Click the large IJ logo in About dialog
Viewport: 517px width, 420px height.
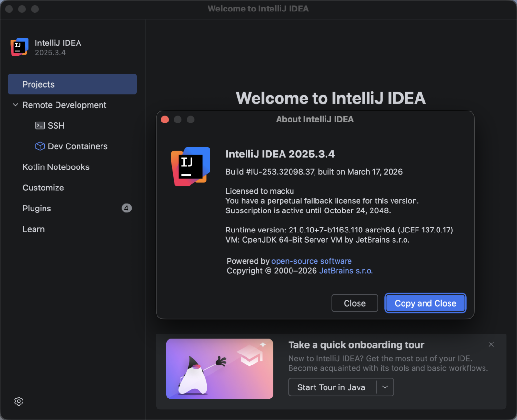coord(191,166)
